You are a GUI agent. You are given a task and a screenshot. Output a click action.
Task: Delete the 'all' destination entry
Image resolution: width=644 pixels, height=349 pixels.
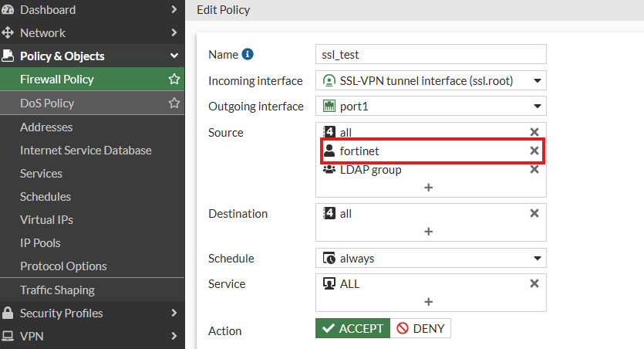[x=534, y=213]
